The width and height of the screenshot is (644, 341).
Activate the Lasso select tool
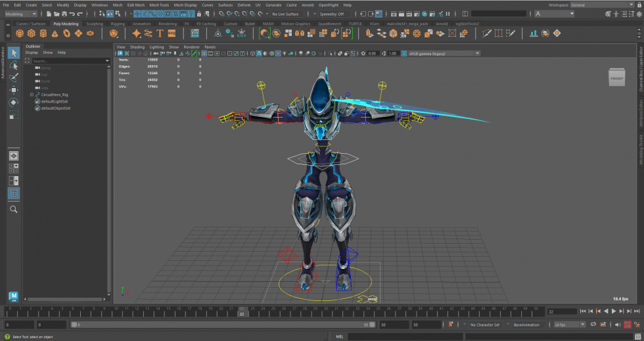[x=14, y=65]
